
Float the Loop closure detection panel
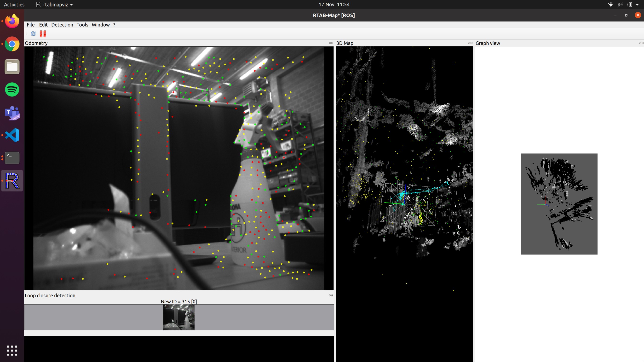click(329, 295)
